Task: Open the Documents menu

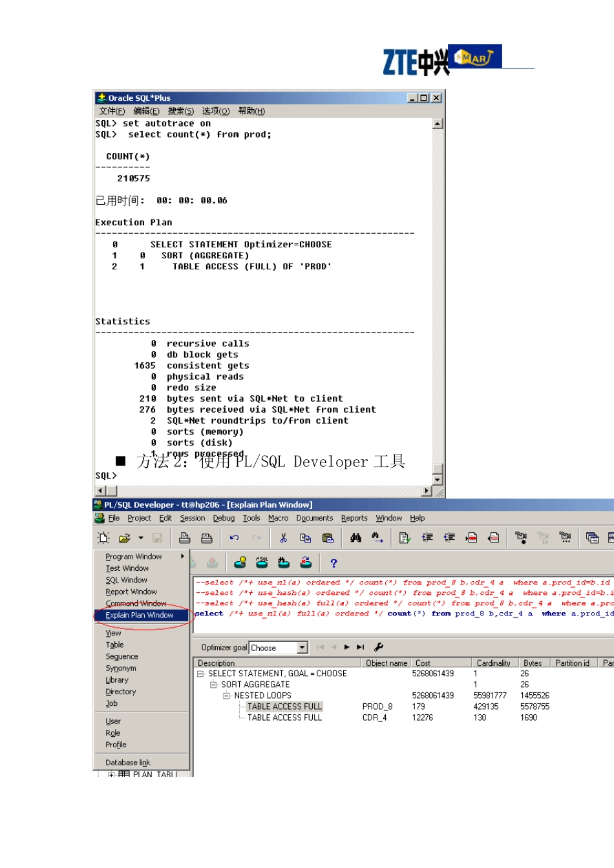Action: tap(315, 518)
